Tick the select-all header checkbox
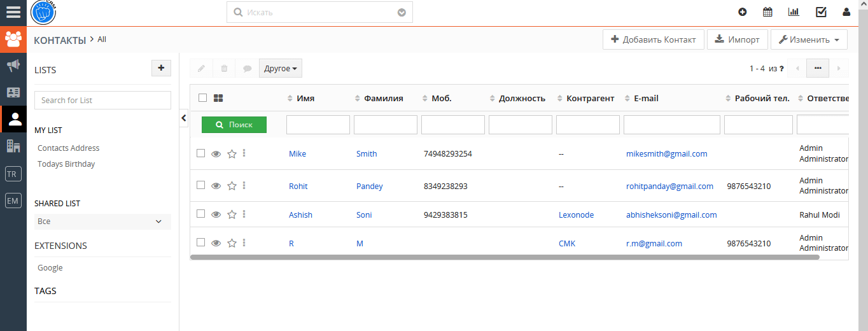 coord(202,97)
